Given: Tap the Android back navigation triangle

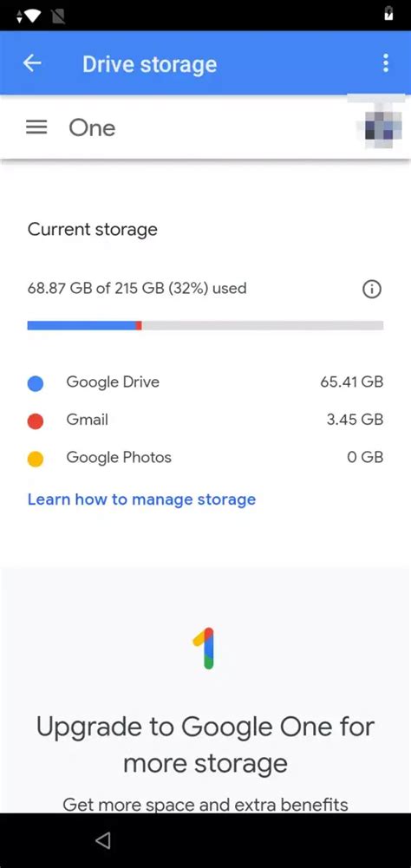Looking at the screenshot, I should 102,840.
